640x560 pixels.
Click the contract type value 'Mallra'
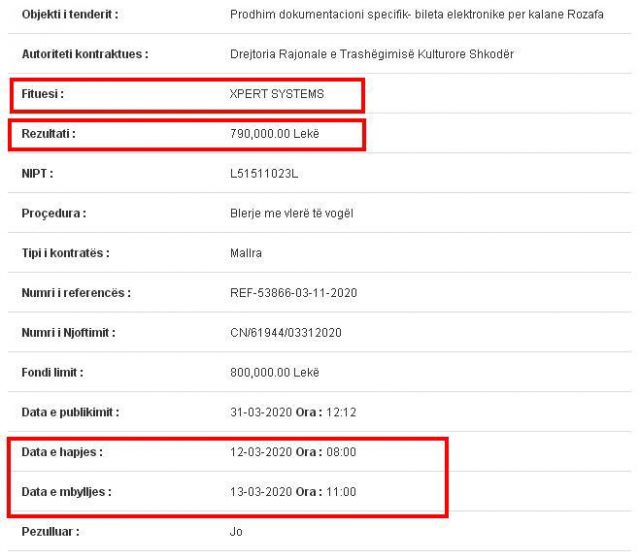tap(246, 253)
